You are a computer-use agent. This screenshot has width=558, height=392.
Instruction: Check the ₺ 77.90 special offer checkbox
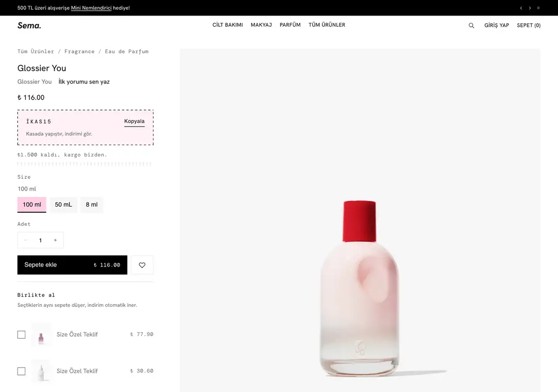(21, 335)
